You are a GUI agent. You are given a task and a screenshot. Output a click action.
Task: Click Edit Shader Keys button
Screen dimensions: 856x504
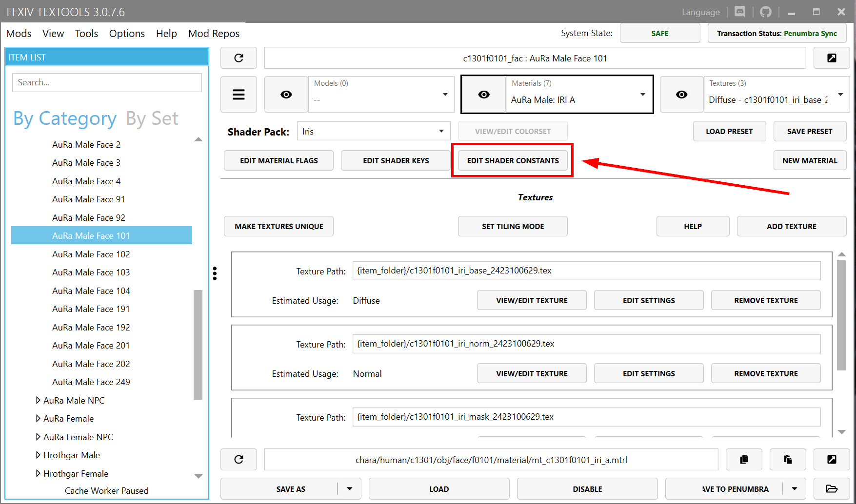[x=396, y=160]
